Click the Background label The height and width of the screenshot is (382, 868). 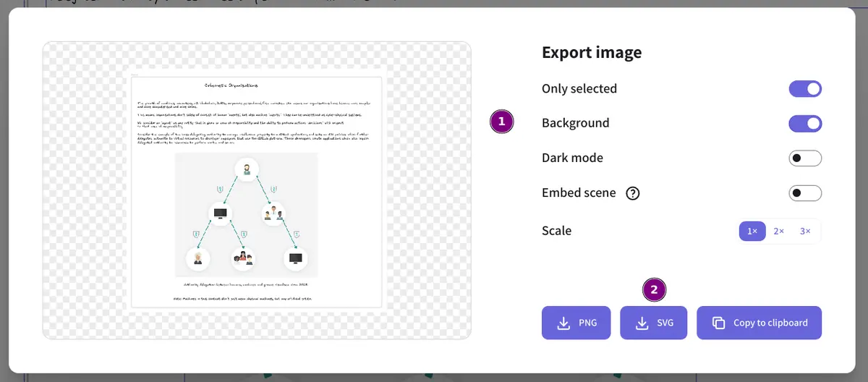pyautogui.click(x=576, y=124)
